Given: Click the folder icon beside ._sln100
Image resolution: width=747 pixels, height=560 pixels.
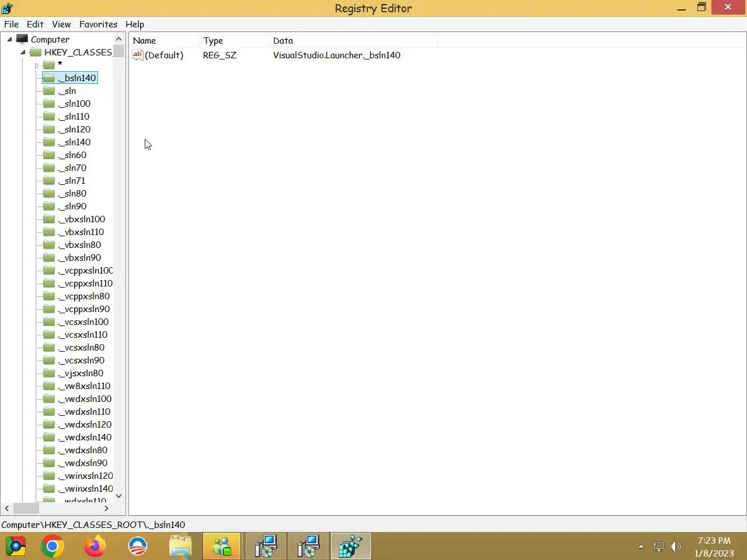Looking at the screenshot, I should tap(49, 103).
